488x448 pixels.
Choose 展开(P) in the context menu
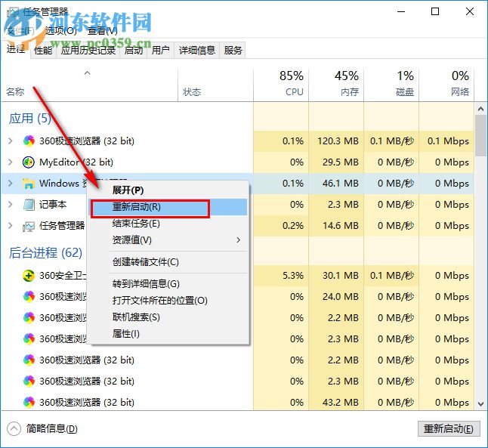point(168,190)
